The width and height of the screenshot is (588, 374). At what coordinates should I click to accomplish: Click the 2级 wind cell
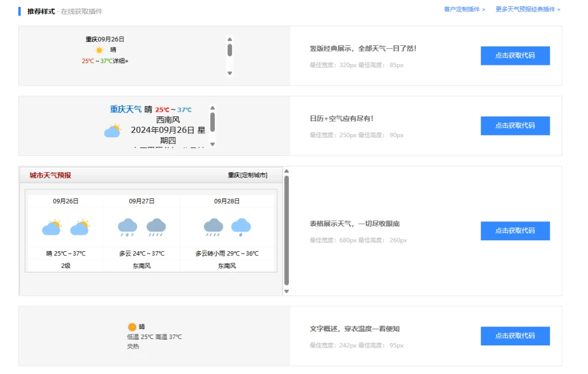click(x=65, y=266)
